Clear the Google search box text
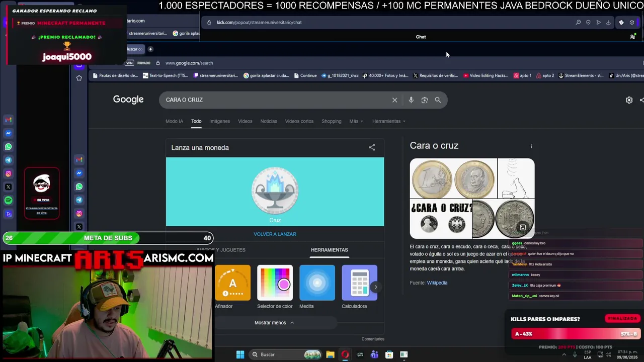 pos(394,100)
